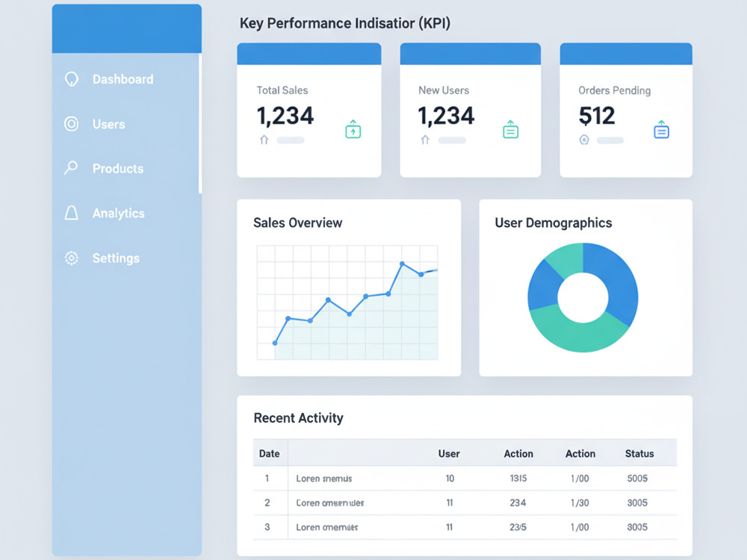Click the Dashboard sidebar icon
The image size is (747, 560).
(72, 79)
